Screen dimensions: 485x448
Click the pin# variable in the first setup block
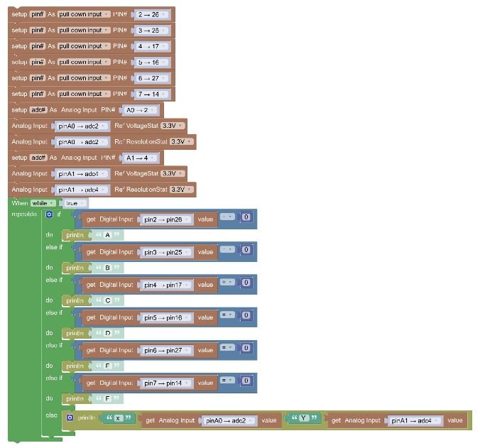[x=38, y=14]
